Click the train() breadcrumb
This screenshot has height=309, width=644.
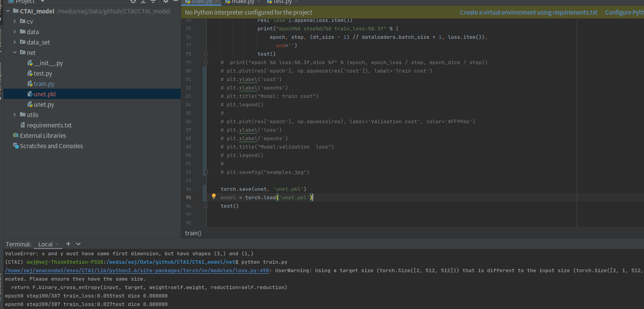tap(193, 233)
